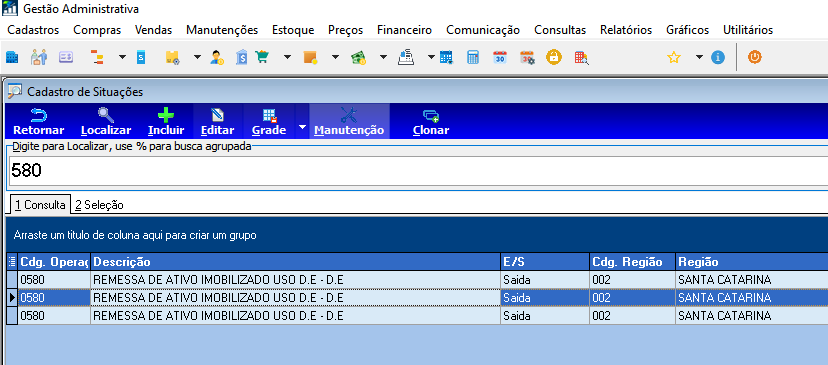Click the Grade button
828x365 pixels.
(269, 121)
